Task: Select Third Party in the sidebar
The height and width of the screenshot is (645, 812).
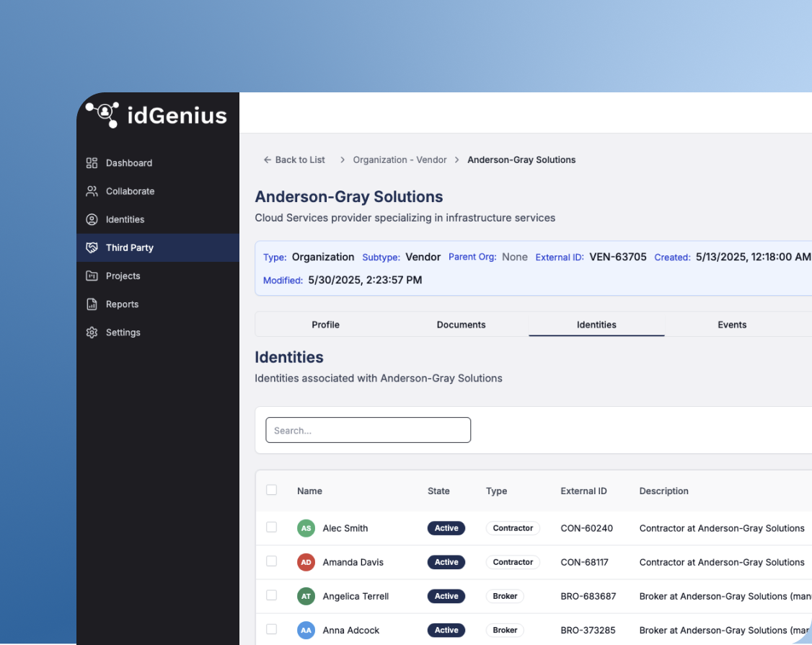Action: click(158, 247)
